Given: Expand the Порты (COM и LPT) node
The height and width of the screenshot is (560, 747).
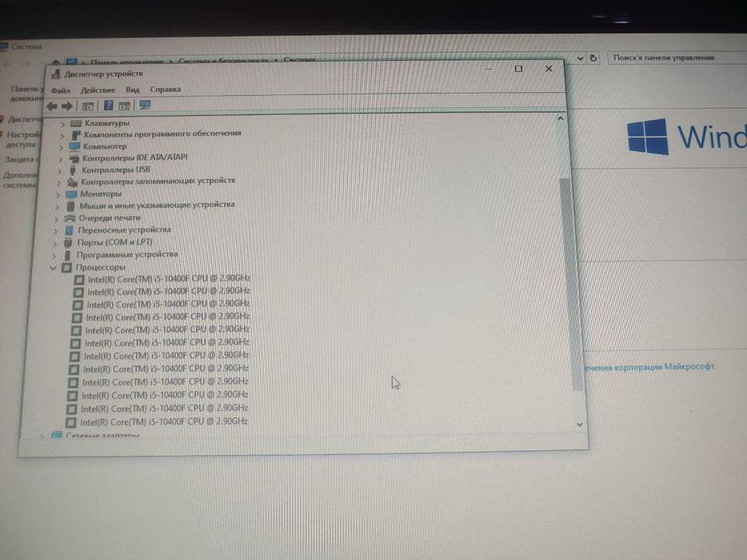Looking at the screenshot, I should point(54,243).
